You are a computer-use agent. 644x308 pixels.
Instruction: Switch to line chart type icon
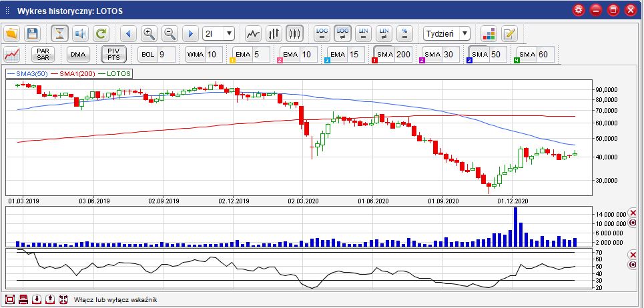coord(253,33)
